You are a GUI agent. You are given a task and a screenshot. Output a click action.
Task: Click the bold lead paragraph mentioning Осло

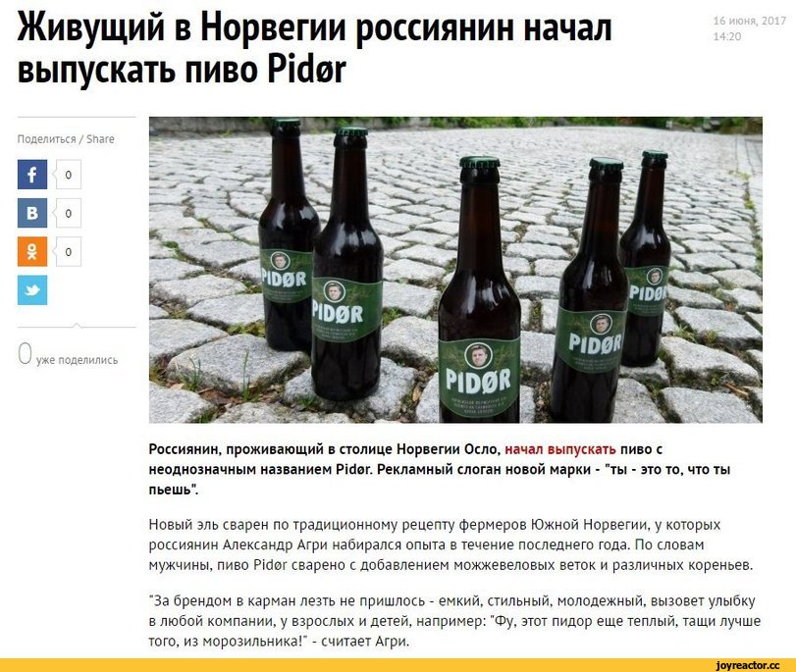coord(440,470)
